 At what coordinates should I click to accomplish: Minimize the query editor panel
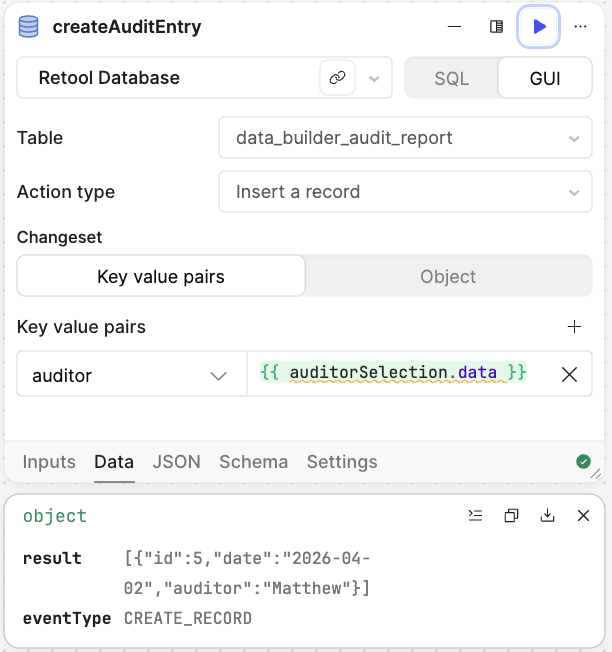point(455,27)
